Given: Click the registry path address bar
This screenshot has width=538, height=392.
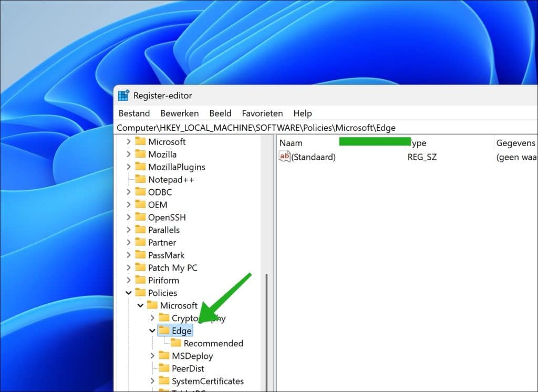Looking at the screenshot, I should [326, 128].
